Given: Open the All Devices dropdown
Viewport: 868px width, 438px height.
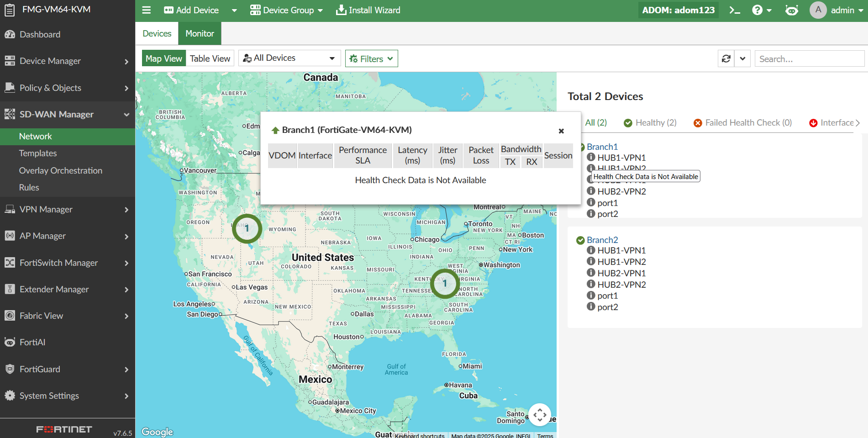Looking at the screenshot, I should pyautogui.click(x=289, y=58).
